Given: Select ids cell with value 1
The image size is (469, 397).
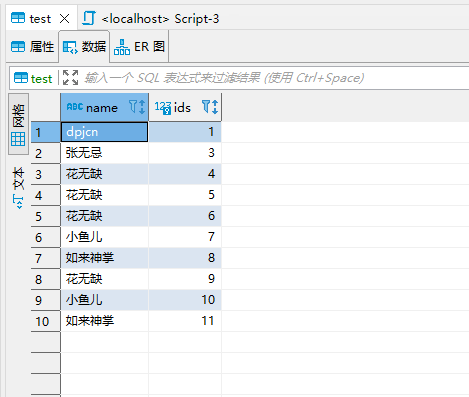Looking at the screenshot, I should (x=185, y=132).
